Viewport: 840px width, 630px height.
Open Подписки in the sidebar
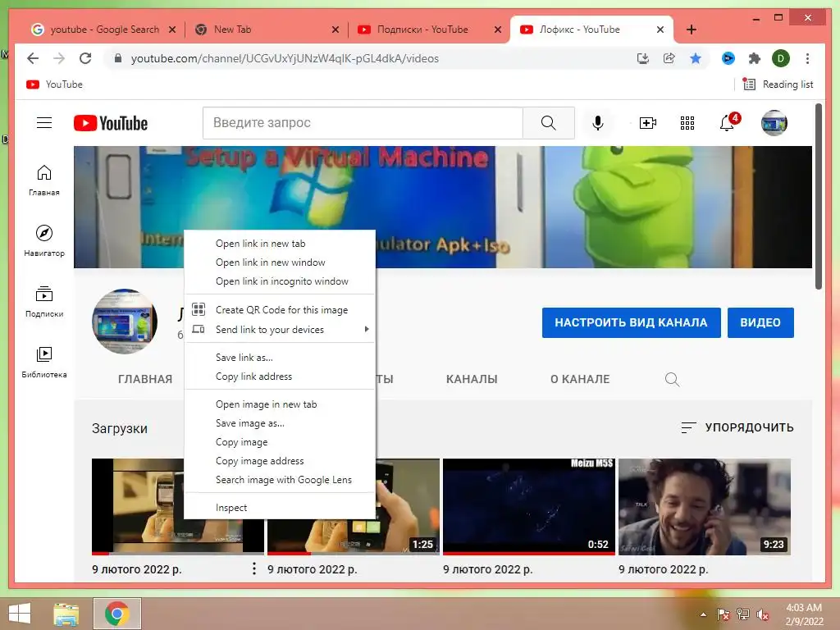pos(44,302)
